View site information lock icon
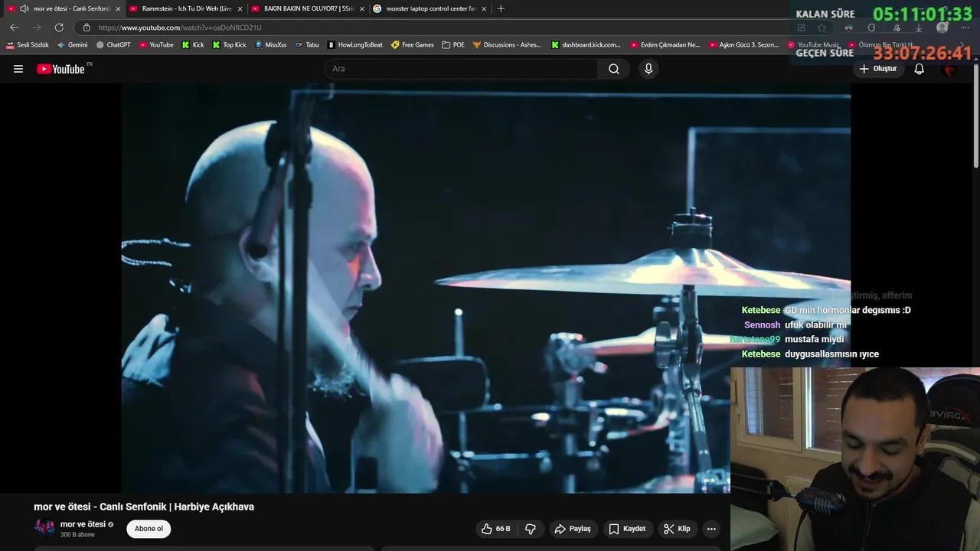Screen dimensions: 980x551 pyautogui.click(x=87, y=28)
